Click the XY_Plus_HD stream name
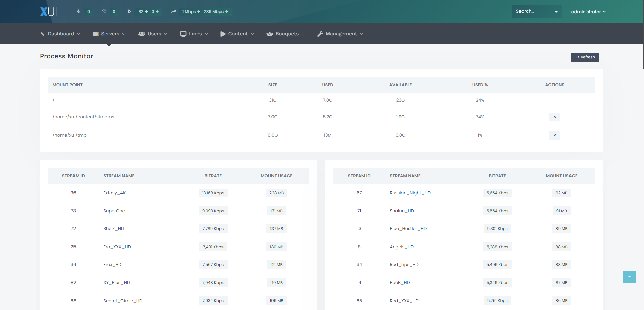This screenshot has width=644, height=310. pos(116,283)
